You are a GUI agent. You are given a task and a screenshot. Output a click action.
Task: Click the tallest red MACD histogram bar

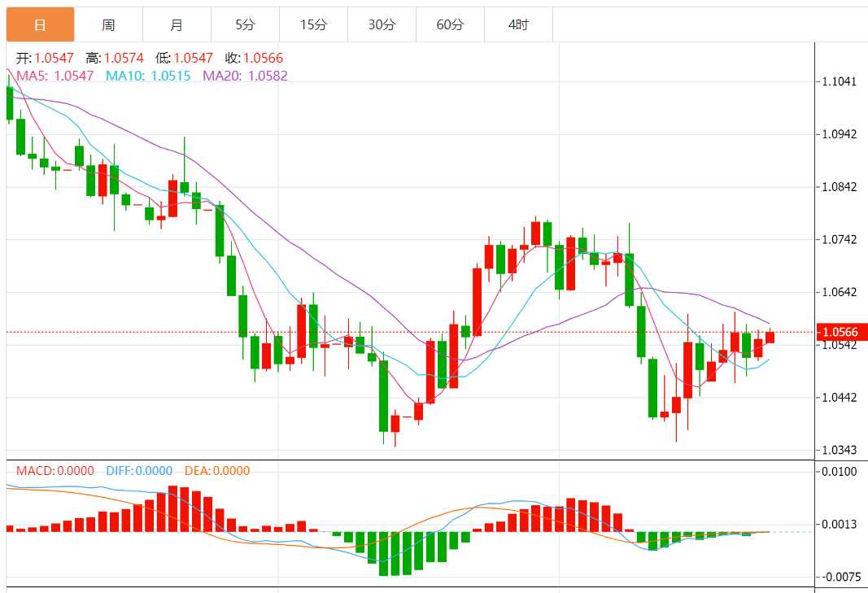coord(173,509)
